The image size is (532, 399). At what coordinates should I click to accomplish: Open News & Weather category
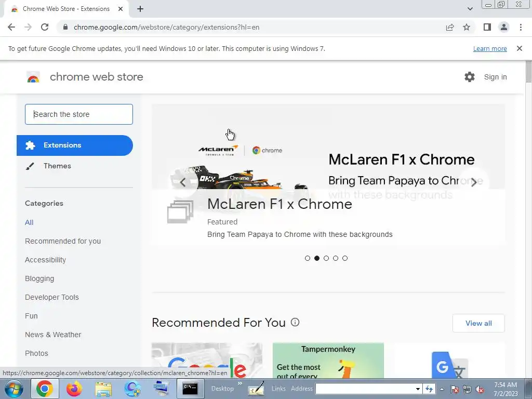[53, 335]
